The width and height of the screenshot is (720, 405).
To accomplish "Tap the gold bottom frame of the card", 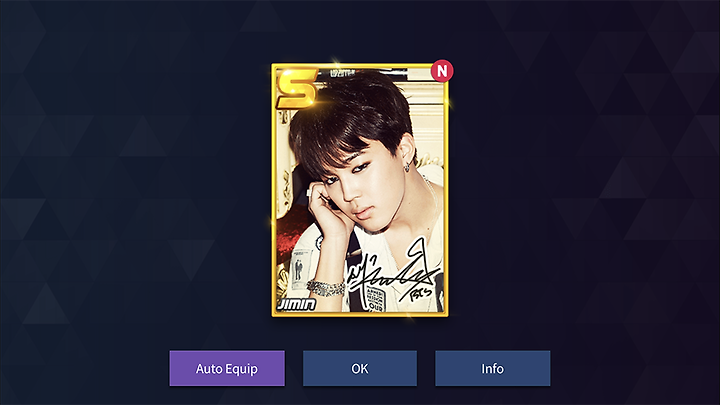I will coord(360,315).
